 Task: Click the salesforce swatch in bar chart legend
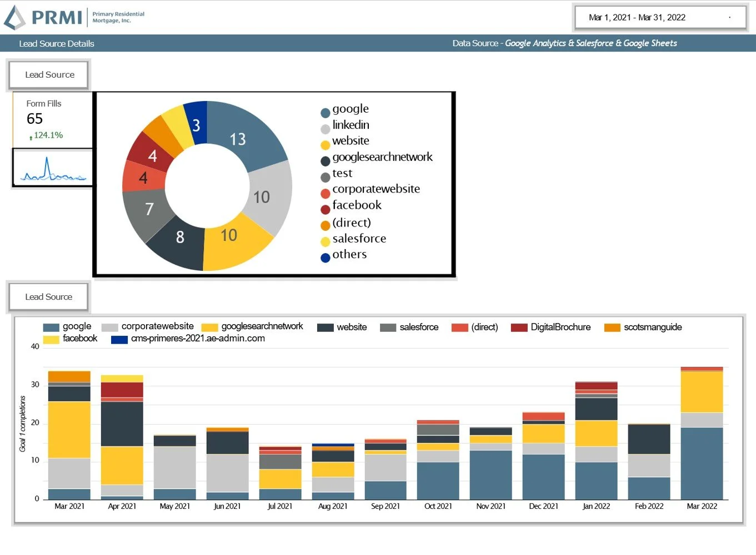tap(388, 327)
